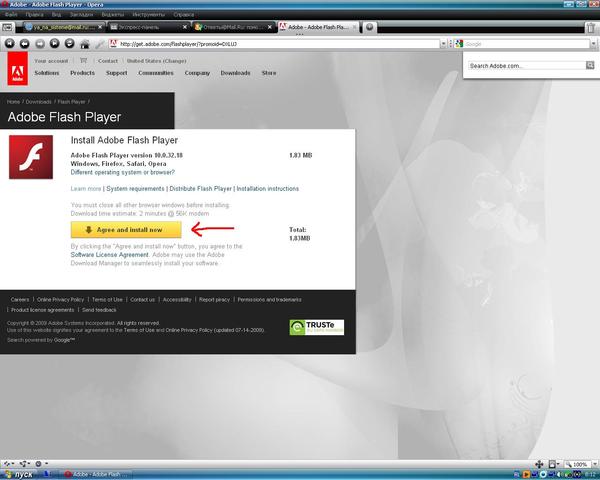Click the Learn more link

click(86, 189)
